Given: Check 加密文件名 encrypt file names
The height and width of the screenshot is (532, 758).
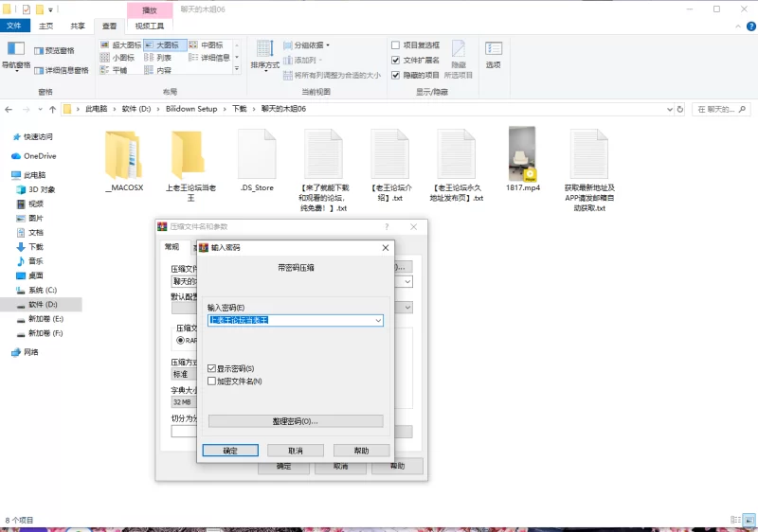Looking at the screenshot, I should pos(211,381).
